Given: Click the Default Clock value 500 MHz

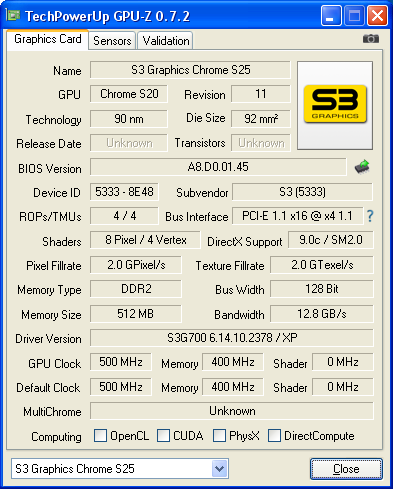Looking at the screenshot, I should coord(121,387).
